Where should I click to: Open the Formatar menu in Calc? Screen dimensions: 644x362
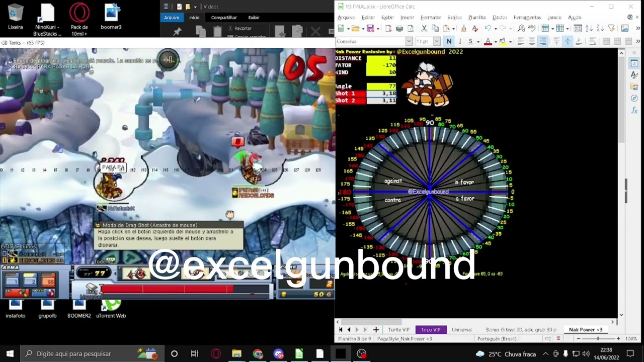pyautogui.click(x=431, y=18)
